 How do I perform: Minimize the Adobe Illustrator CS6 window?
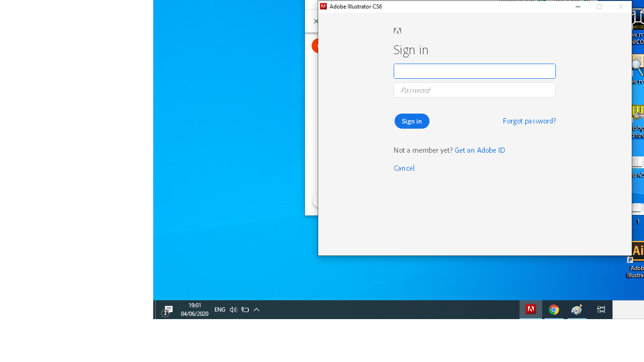tap(578, 7)
